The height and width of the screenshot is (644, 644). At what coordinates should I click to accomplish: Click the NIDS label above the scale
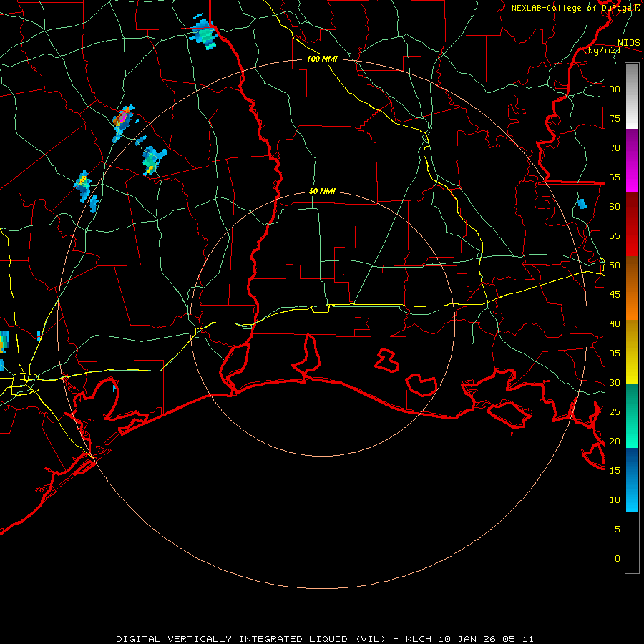click(628, 43)
